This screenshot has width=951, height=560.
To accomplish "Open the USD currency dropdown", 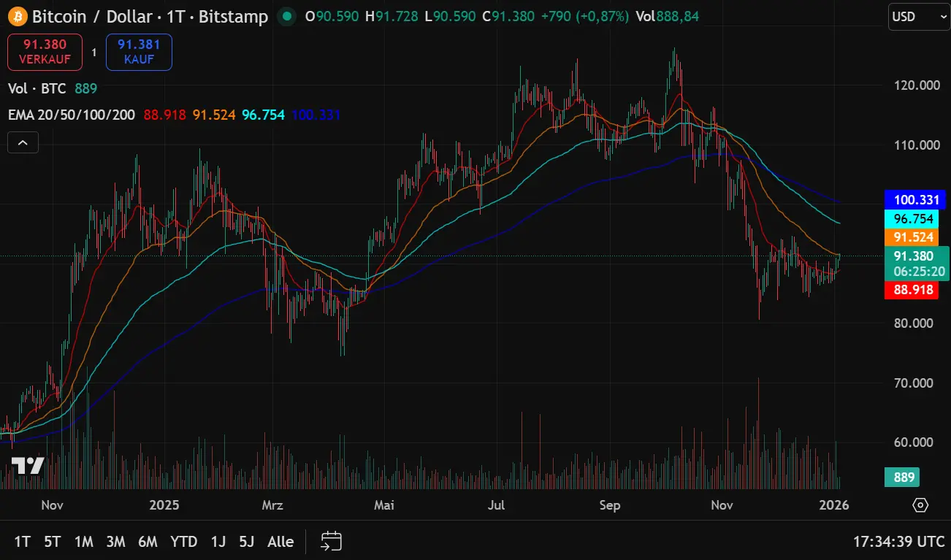I will (919, 17).
